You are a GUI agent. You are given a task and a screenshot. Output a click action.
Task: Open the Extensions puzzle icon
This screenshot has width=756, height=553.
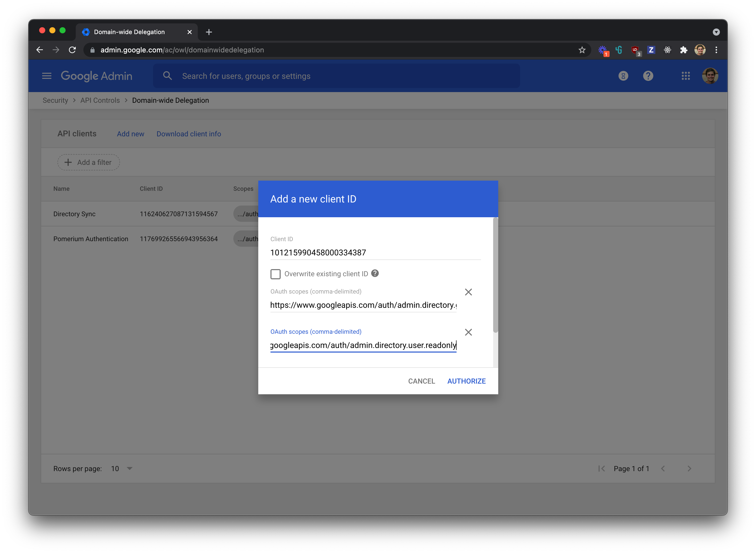683,50
